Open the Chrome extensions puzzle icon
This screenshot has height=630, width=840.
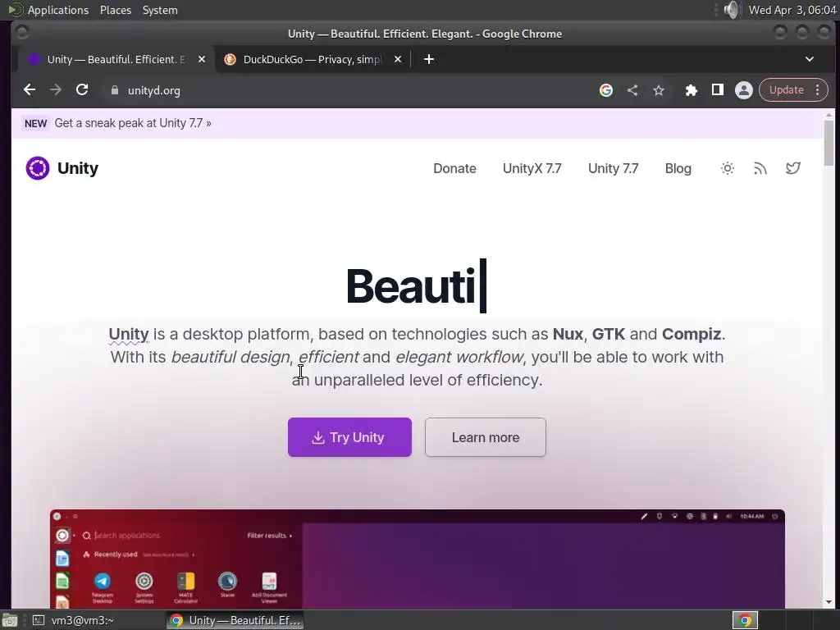691,90
